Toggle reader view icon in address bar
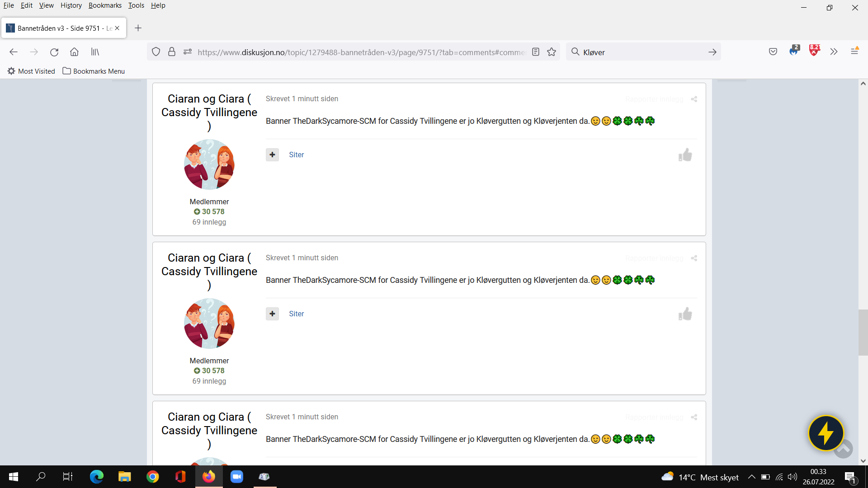The width and height of the screenshot is (868, 488). tap(536, 52)
